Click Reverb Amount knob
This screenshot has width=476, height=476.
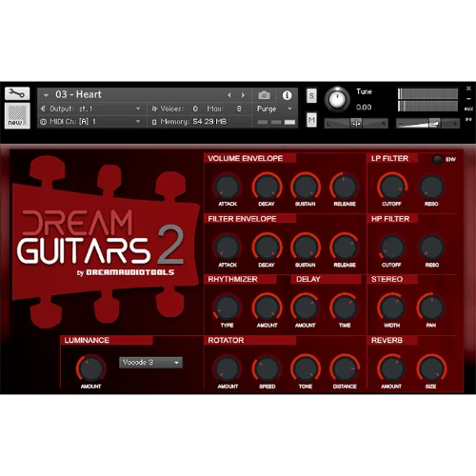[392, 368]
